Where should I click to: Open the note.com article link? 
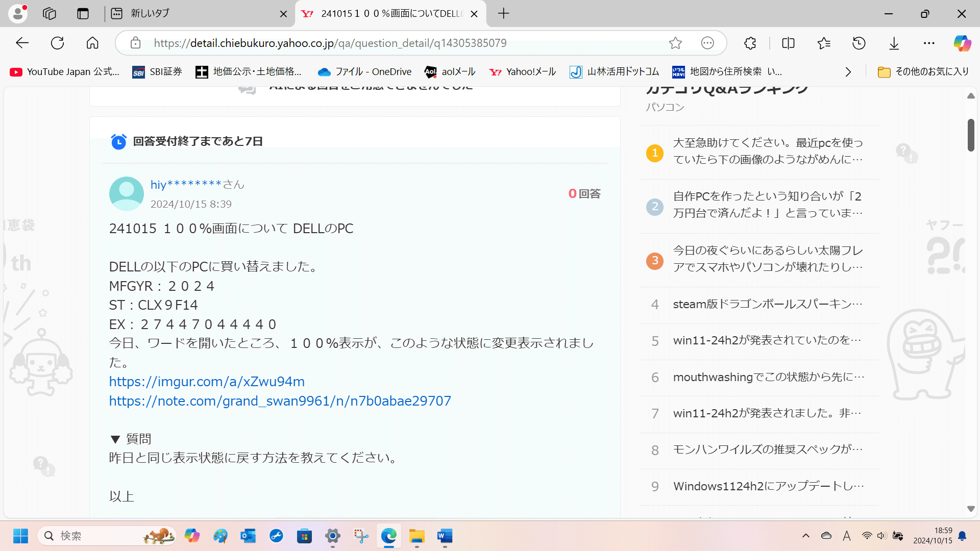280,401
